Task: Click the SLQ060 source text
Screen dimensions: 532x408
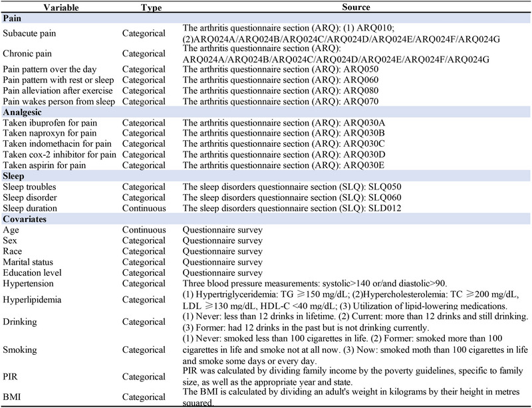Action: coord(385,197)
